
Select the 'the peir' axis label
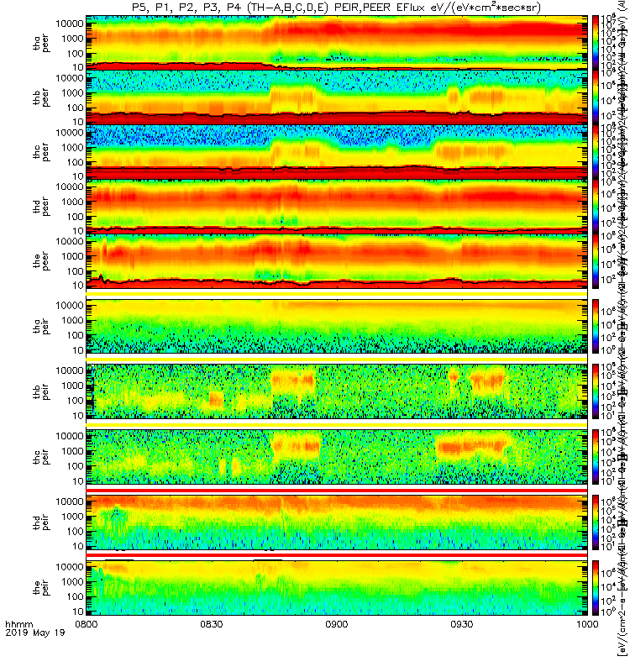point(41,587)
